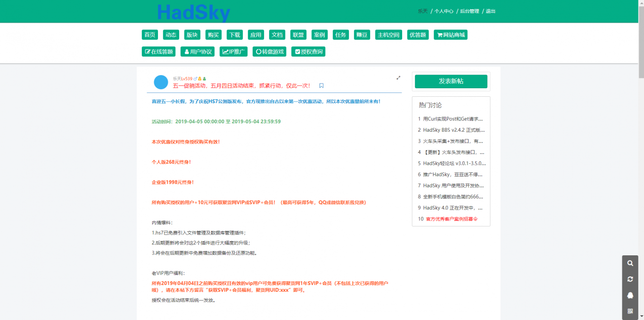Click the text 个人版268元终身!
The width and height of the screenshot is (644, 320).
[171, 162]
